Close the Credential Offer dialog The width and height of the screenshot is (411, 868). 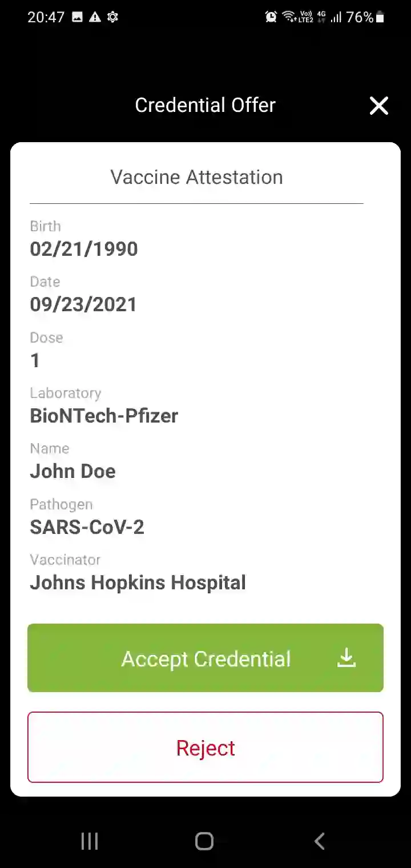click(x=378, y=106)
